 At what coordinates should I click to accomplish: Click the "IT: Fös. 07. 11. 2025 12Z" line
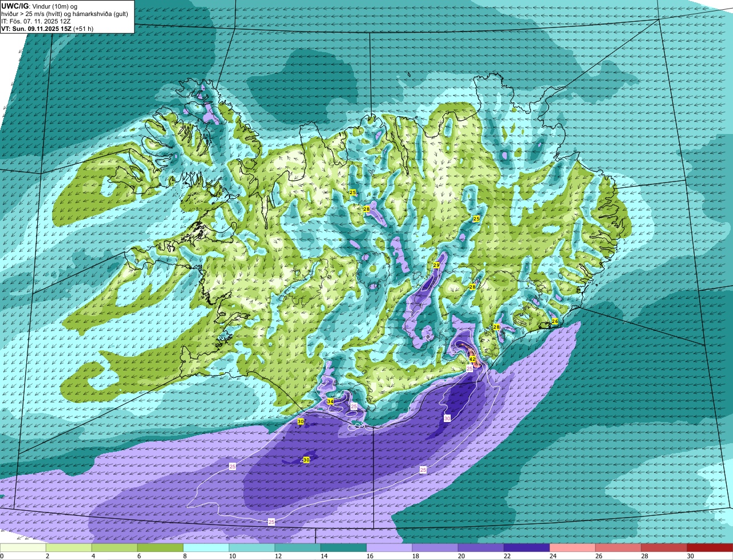[36, 21]
